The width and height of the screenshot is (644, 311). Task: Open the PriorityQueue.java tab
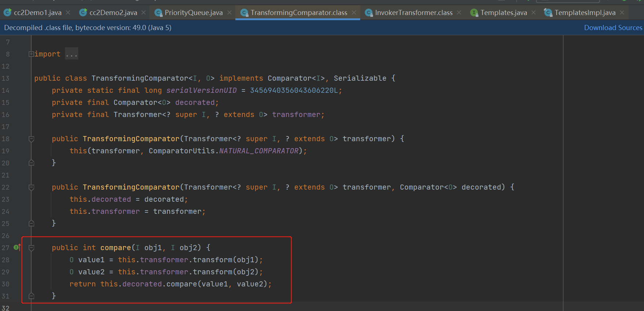pos(193,12)
